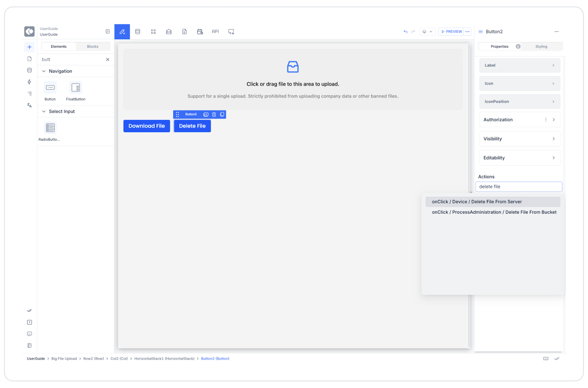Screen dimensions: 588x388
Task: Expand the Icon property
Action: pyautogui.click(x=520, y=84)
